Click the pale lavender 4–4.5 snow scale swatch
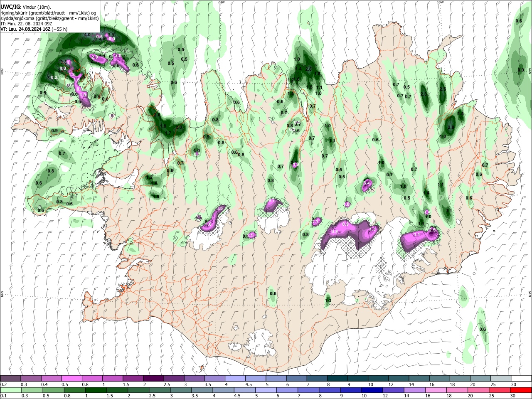Image resolution: width=532 pixels, height=399 pixels. [235, 379]
